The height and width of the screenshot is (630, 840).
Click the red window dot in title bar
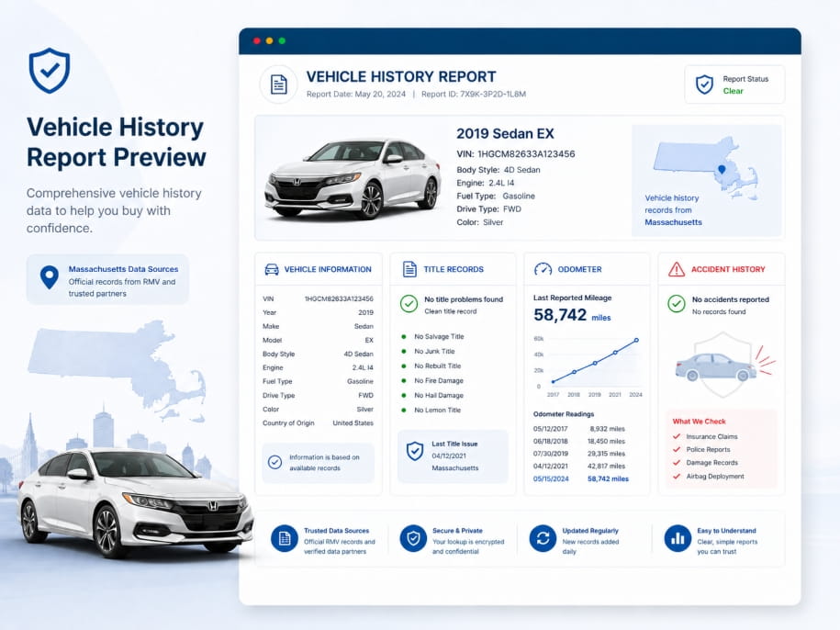[257, 40]
